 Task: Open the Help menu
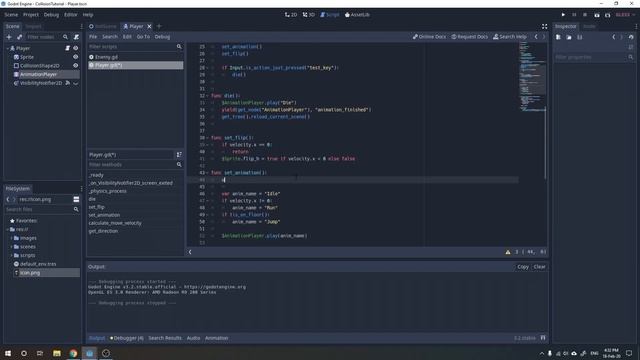tap(88, 15)
